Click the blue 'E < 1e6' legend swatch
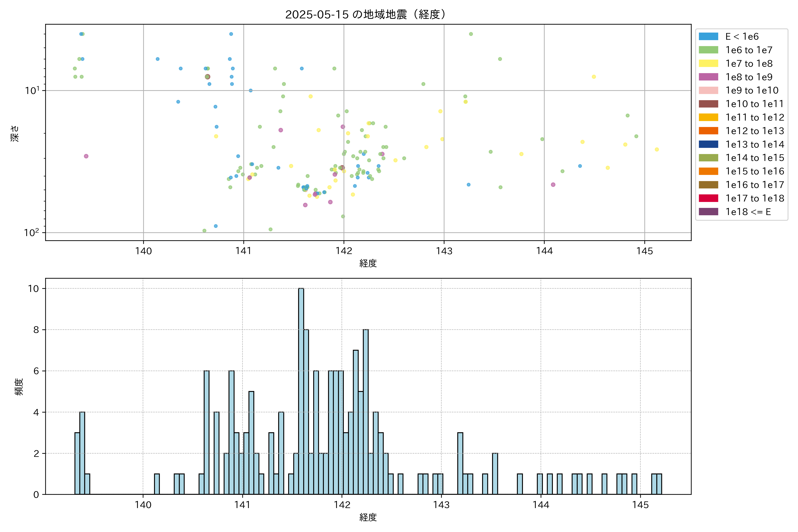Screen dimensions: 798x532 point(708,36)
